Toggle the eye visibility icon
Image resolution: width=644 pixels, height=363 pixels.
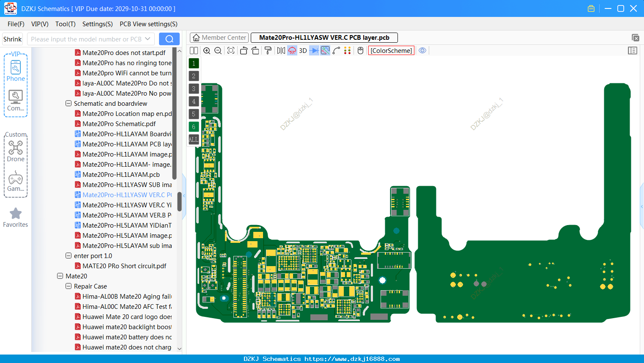422,51
